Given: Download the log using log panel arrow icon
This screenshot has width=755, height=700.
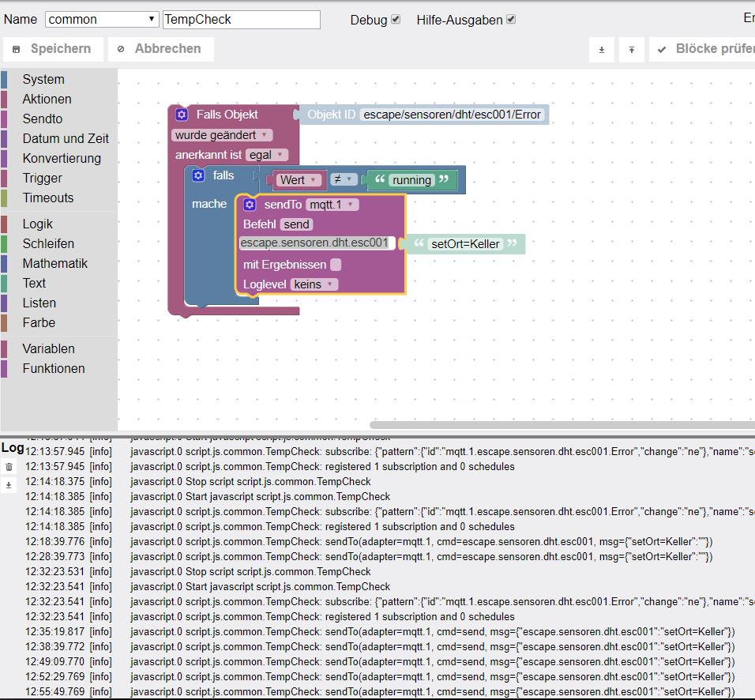Looking at the screenshot, I should point(9,485).
